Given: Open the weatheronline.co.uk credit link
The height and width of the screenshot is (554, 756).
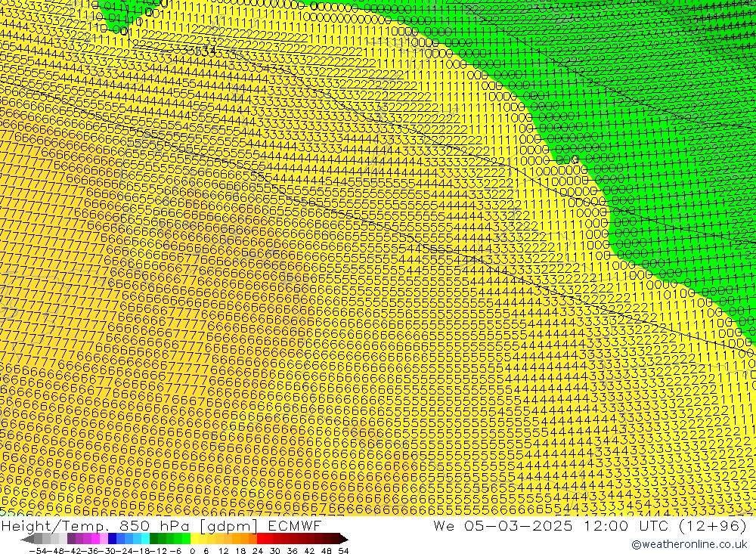Looking at the screenshot, I should [689, 544].
